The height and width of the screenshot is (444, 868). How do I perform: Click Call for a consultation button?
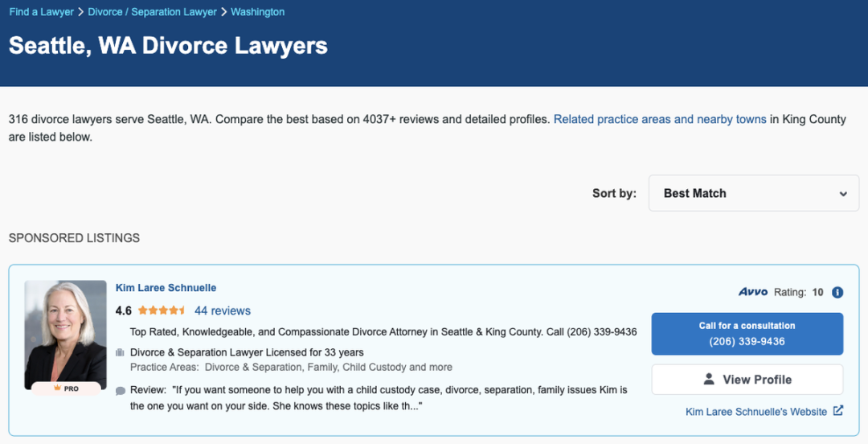point(747,334)
